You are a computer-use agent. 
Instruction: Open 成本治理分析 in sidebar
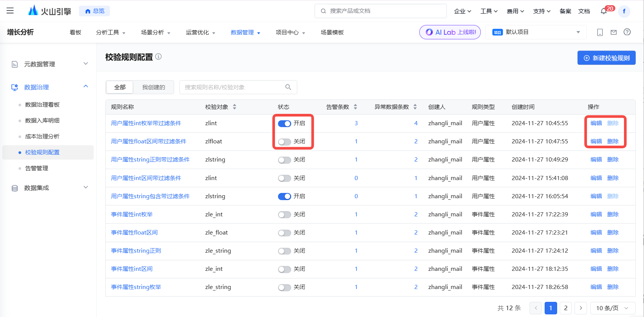point(42,137)
